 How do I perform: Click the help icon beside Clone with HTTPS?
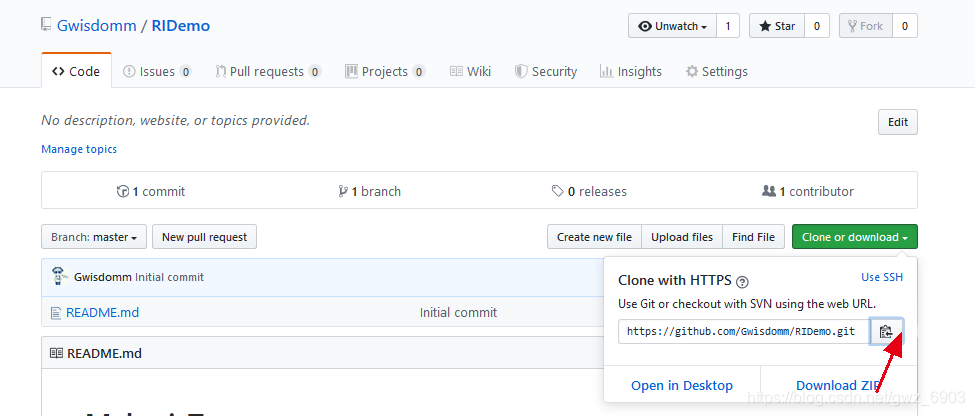point(742,282)
